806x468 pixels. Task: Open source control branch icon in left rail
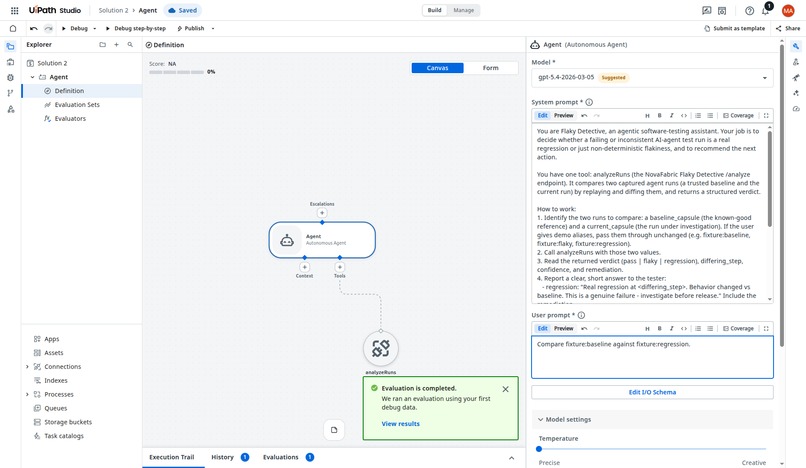(x=10, y=93)
